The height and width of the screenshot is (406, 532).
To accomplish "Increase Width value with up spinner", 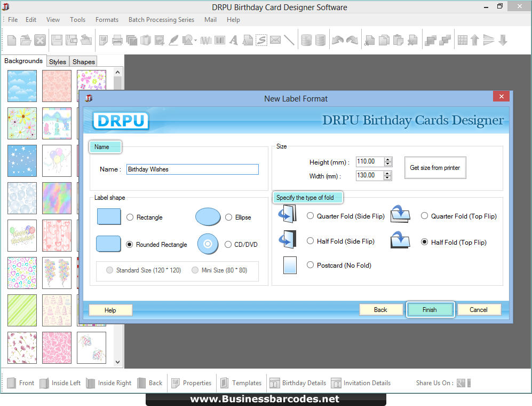I will [388, 173].
